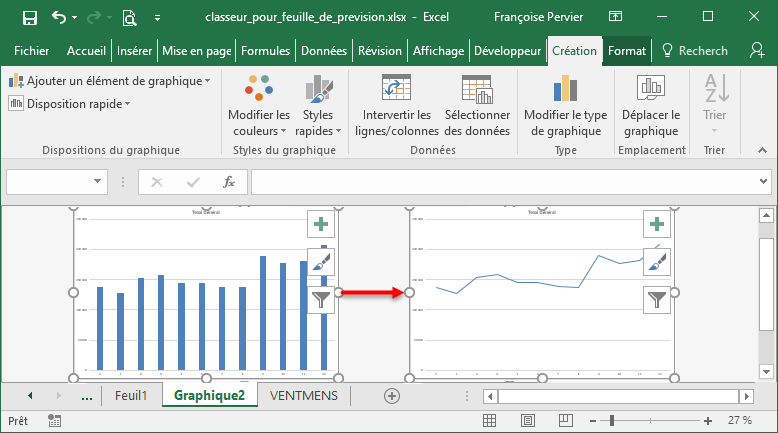778x433 pixels.
Task: Switch to the Feuil1 sheet
Action: click(x=130, y=396)
